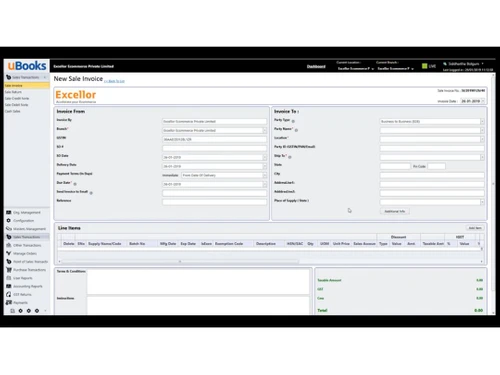Click the Add Item button
The width and height of the screenshot is (500, 375).
tap(475, 228)
